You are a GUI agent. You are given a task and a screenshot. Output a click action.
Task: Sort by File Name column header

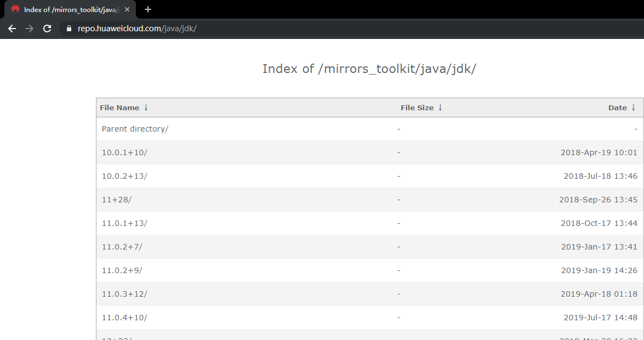[x=119, y=107]
